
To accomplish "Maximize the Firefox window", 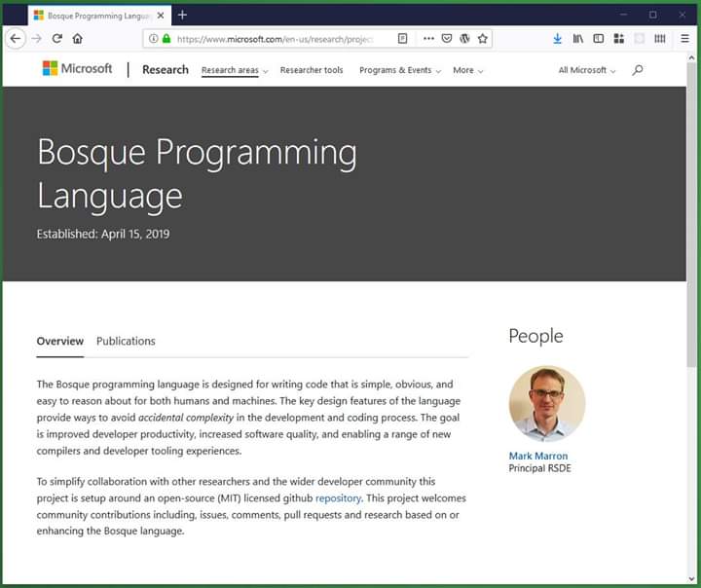I will pyautogui.click(x=652, y=15).
